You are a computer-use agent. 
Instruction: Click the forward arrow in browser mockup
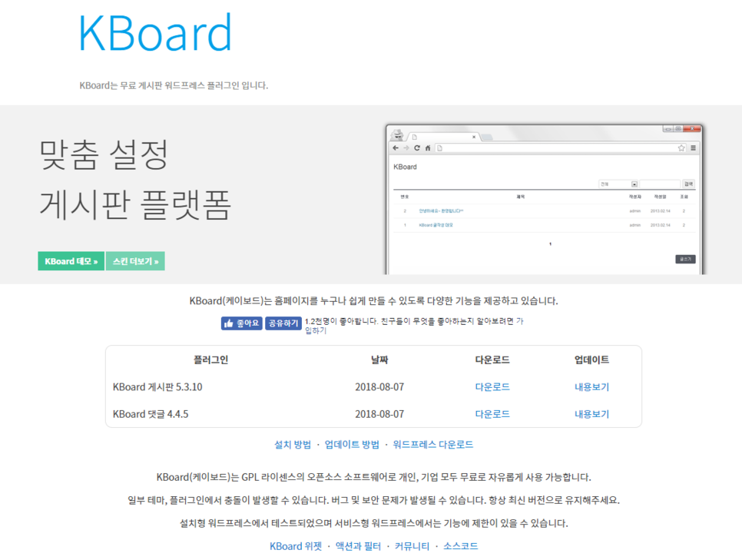(406, 148)
